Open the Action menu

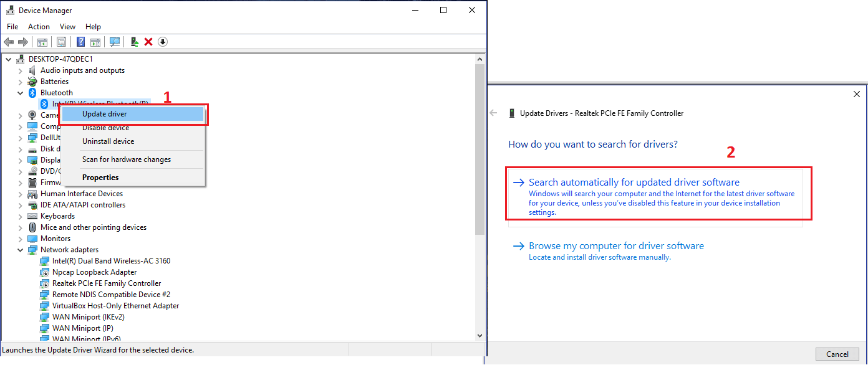tap(39, 26)
